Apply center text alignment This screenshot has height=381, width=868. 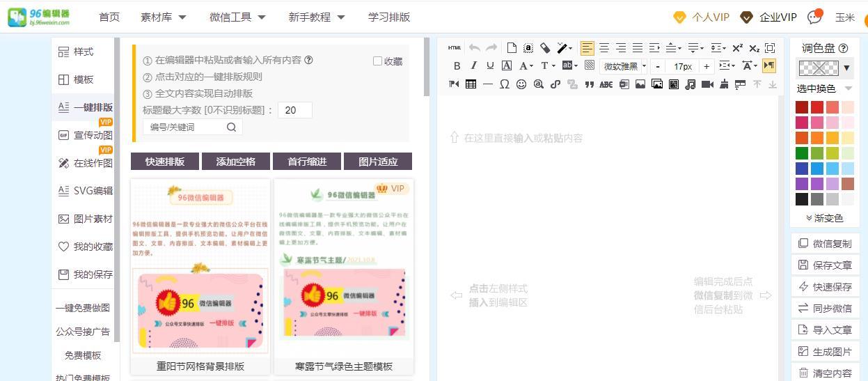click(604, 48)
